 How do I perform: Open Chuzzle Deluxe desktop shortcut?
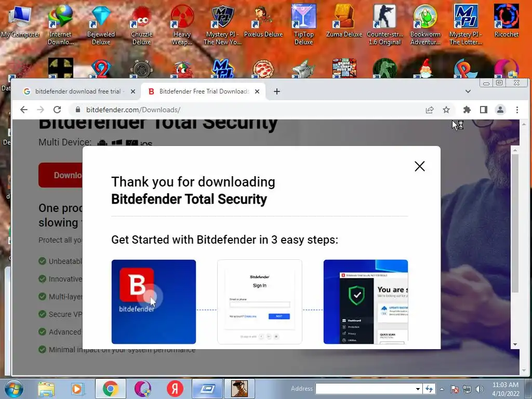(141, 24)
